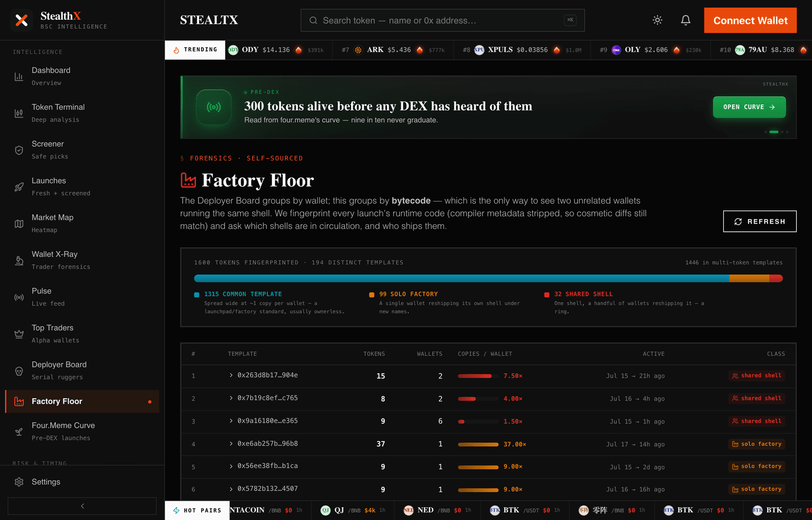The width and height of the screenshot is (812, 520).
Task: Click the Factory Floor sidebar icon
Action: tap(19, 401)
